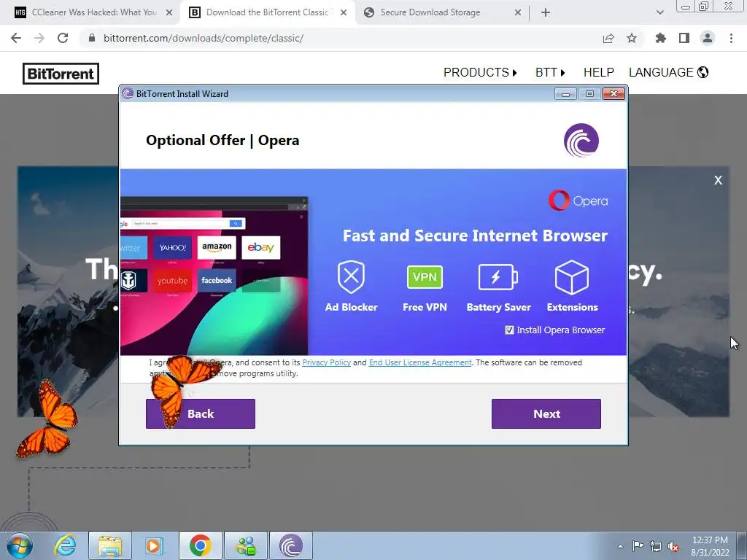Click the Next button in wizard
747x560 pixels.
[x=546, y=414]
